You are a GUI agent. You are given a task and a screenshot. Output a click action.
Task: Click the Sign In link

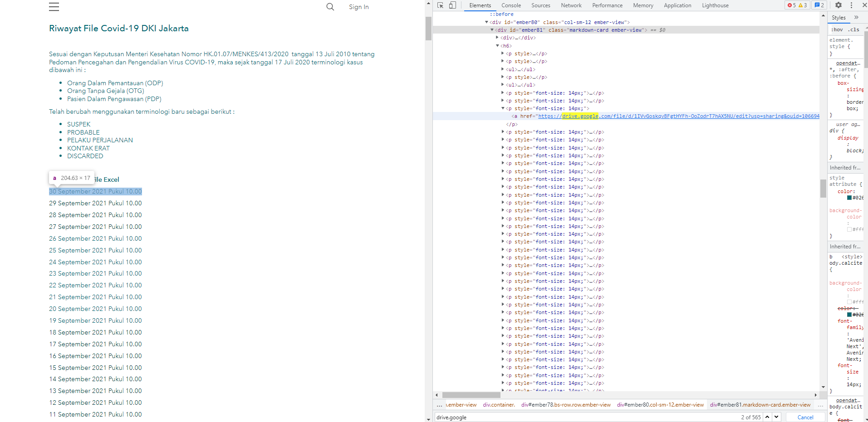[x=358, y=7]
